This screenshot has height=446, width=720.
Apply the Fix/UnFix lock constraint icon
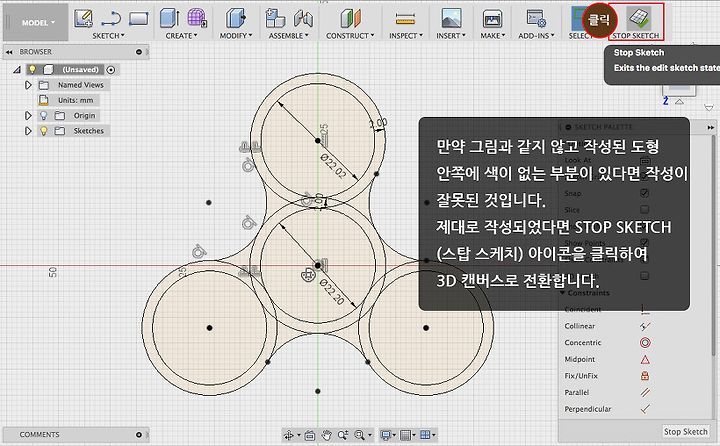pos(645,376)
